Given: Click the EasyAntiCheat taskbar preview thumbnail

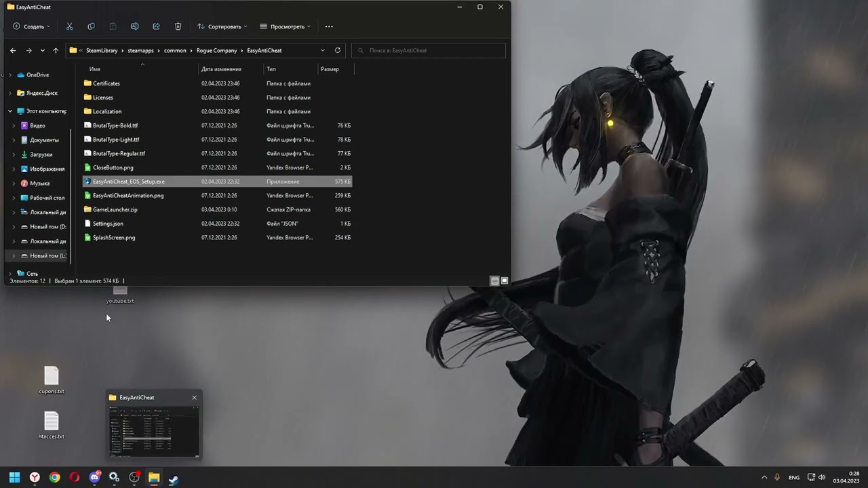Looking at the screenshot, I should [155, 432].
